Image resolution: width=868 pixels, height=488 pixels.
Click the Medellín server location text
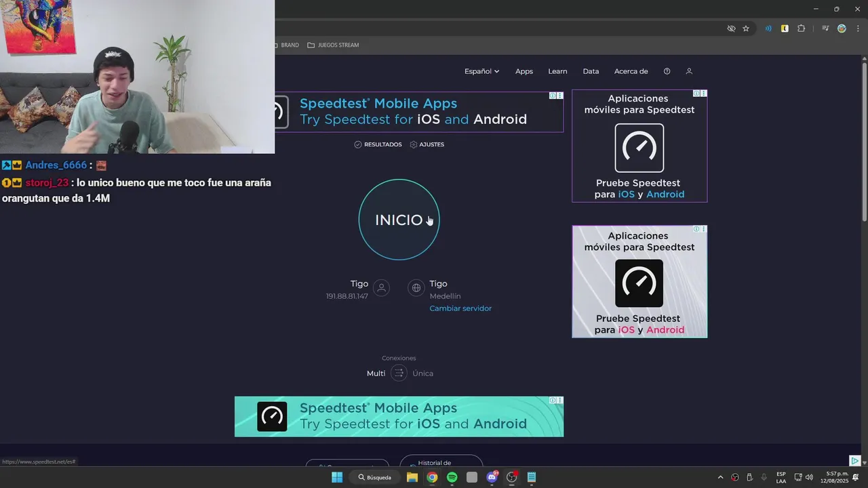tap(445, 296)
